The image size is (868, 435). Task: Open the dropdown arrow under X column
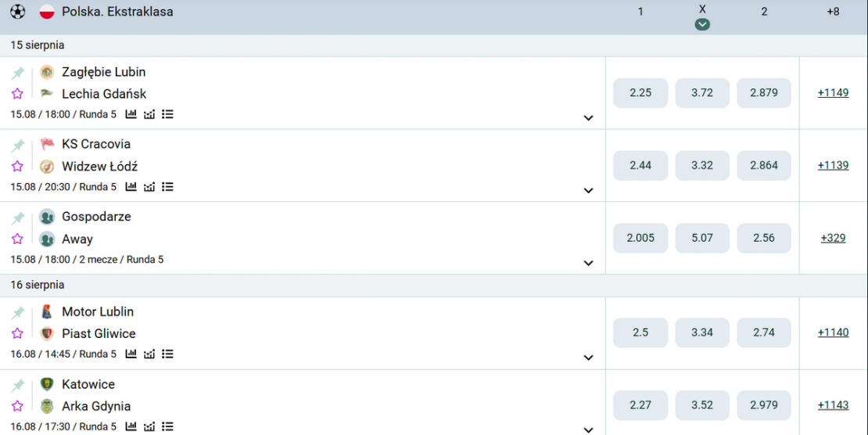click(702, 24)
